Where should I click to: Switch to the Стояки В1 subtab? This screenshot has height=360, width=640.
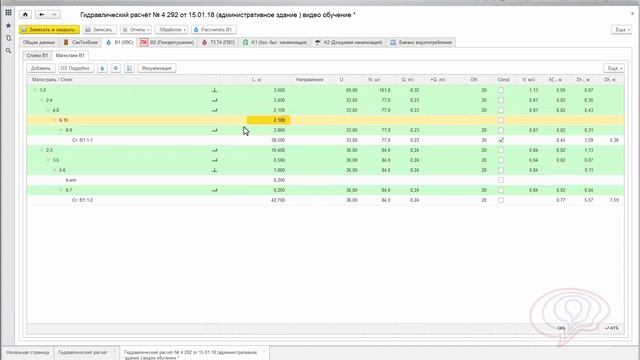(37, 55)
